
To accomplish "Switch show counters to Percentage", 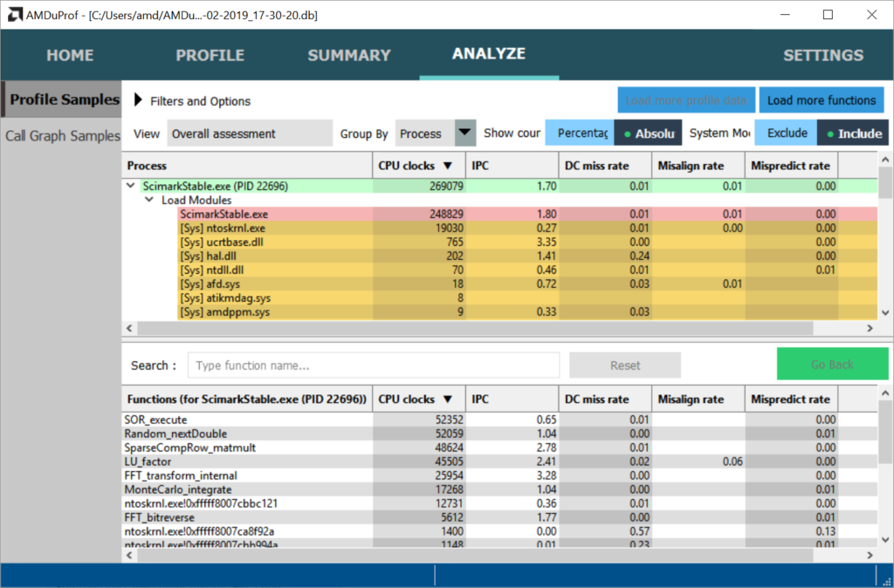I will point(580,133).
